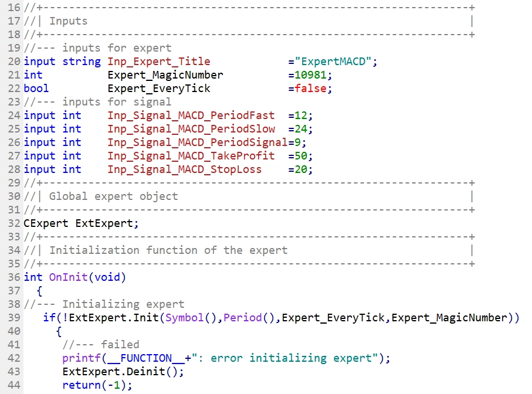
Task: Click the value 20 on line 28
Action: pyautogui.click(x=301, y=169)
